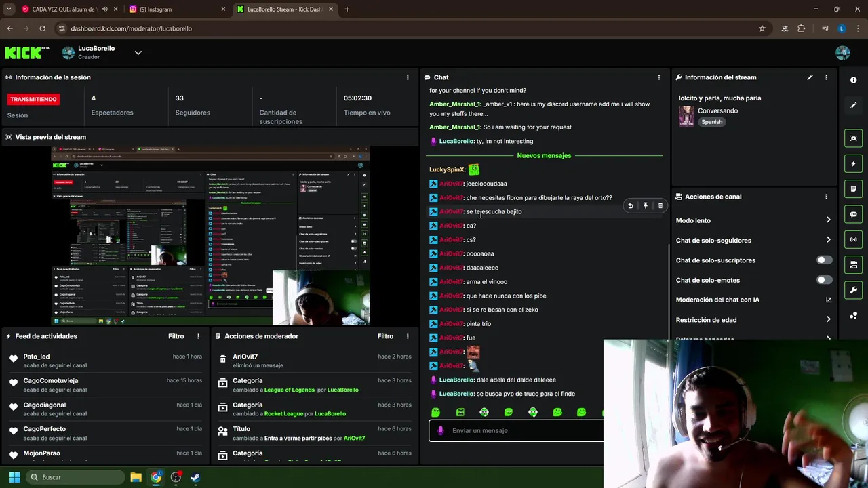Open the lightning bolt quick actions icon
868x488 pixels.
coord(853,163)
